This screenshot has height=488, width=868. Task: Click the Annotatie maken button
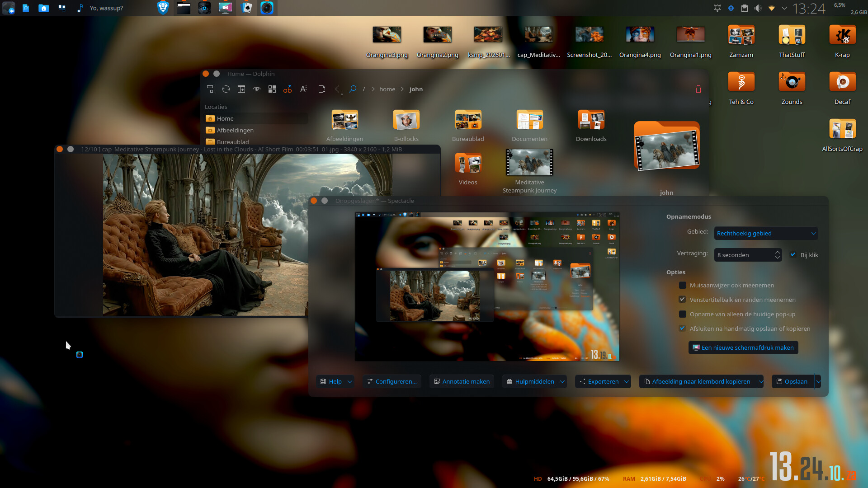click(x=462, y=381)
